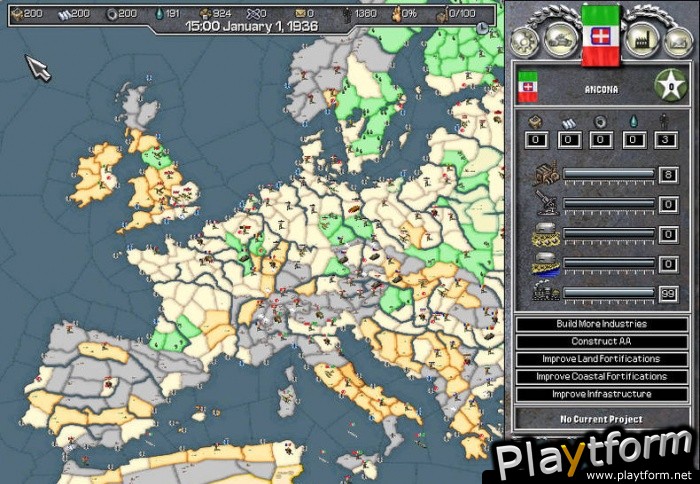Click the supplies icon showing 924
Viewport: 700px width, 484px height.
(205, 14)
